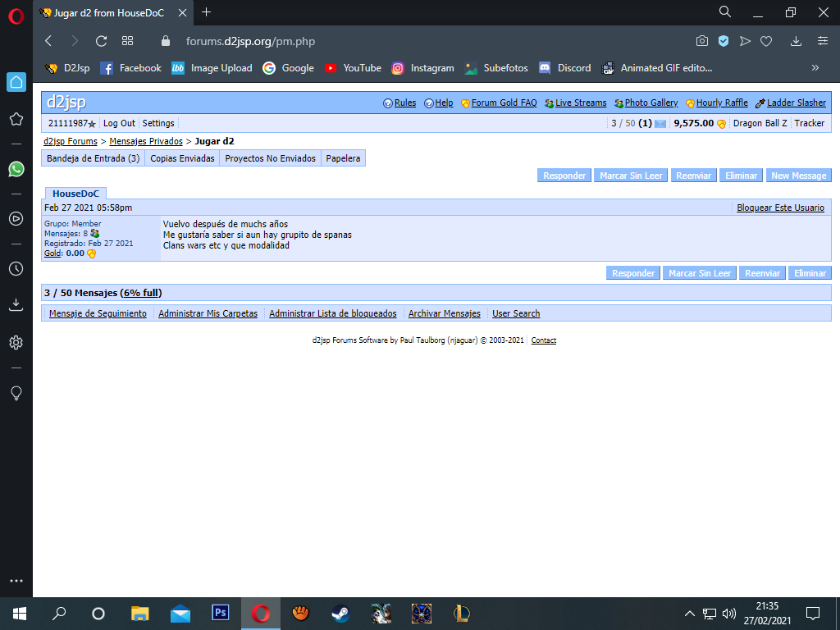Open the lightbulb icon in sidebar

(16, 393)
